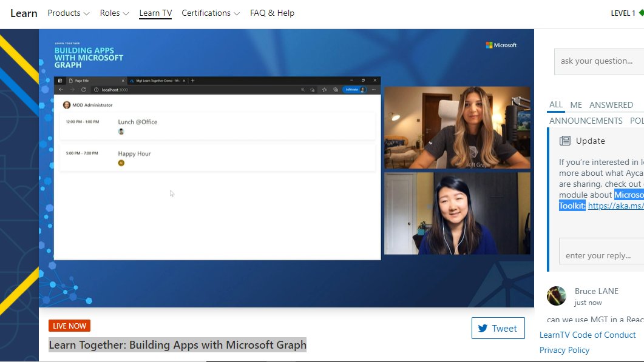Expand the Products dropdown menu
Viewport: 644px width, 362px height.
point(68,13)
